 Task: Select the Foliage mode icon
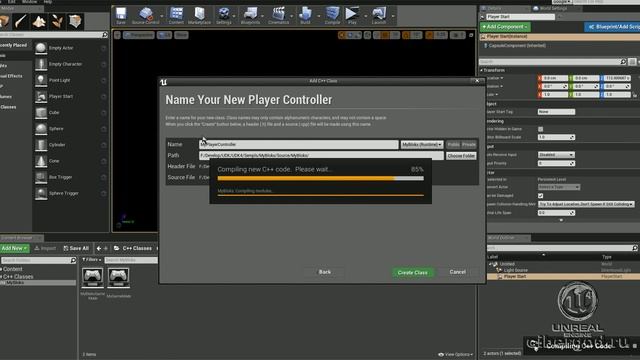[x=57, y=21]
